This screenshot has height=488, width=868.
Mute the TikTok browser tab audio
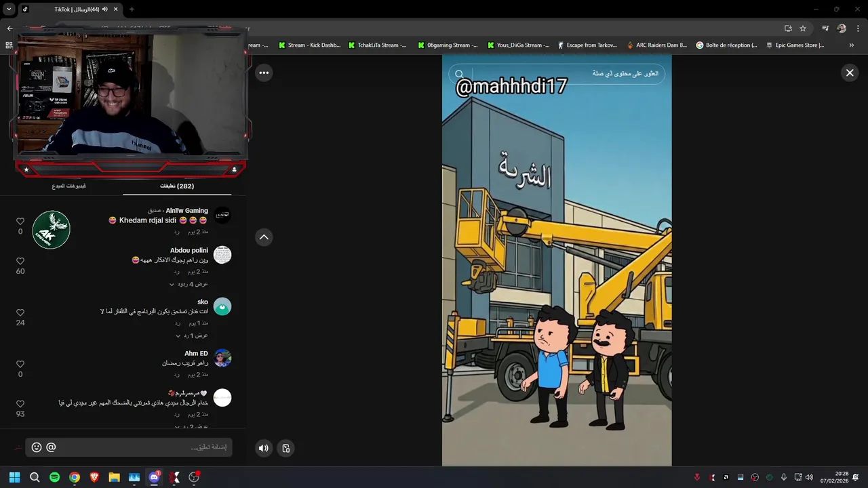click(104, 9)
